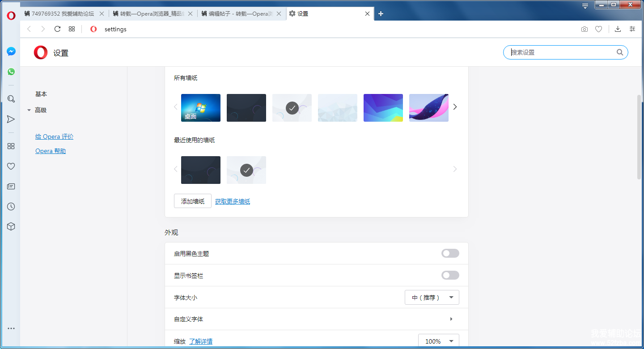Show next wallpapers in 所有墙纸
Screen dimensions: 644x349
pos(455,107)
